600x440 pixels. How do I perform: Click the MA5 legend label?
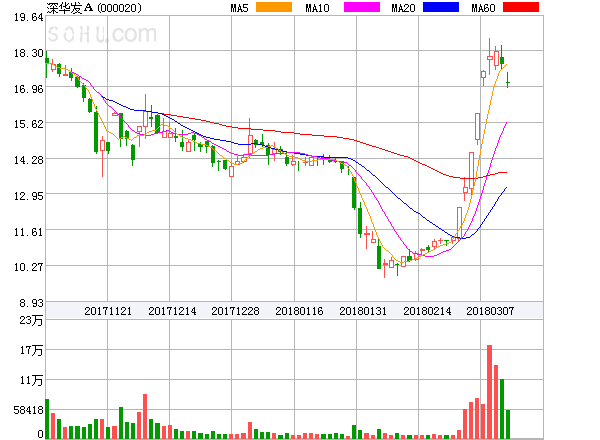[x=239, y=8]
